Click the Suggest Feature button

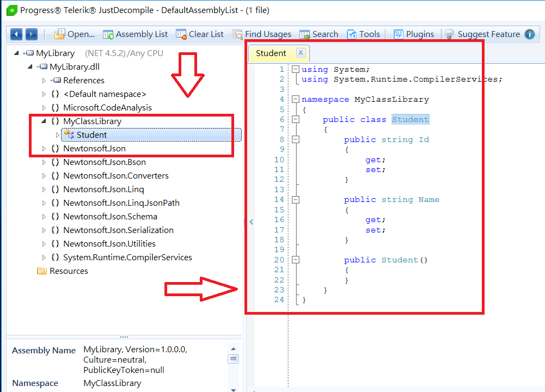(482, 34)
